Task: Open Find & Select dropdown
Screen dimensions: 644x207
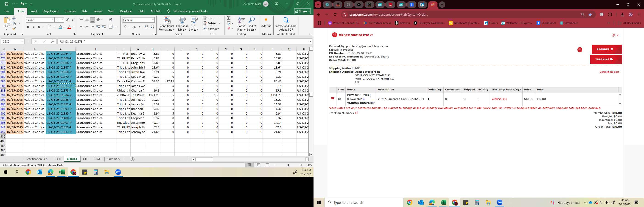Action: tap(252, 24)
